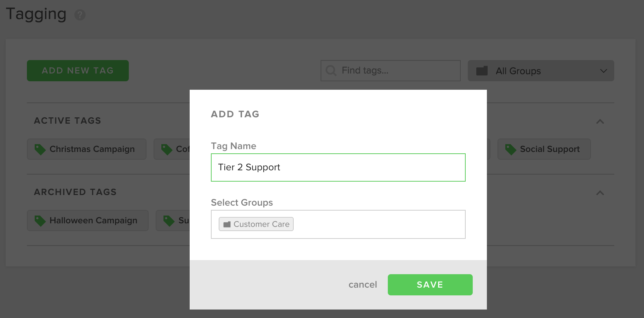
Task: Click in the Find tags search box
Action: pyautogui.click(x=390, y=71)
